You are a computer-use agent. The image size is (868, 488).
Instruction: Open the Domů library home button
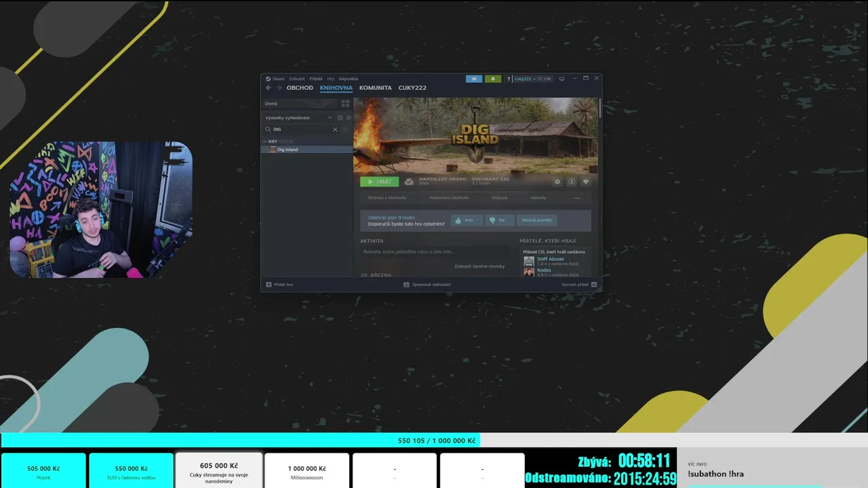tap(300, 104)
